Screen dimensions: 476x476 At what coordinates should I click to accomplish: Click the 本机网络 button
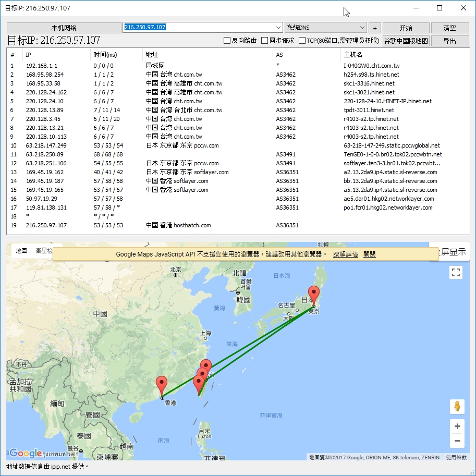[x=64, y=28]
